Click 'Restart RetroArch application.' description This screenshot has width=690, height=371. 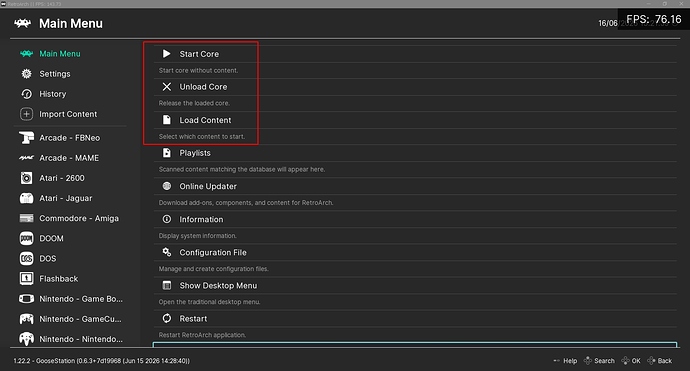pos(202,335)
